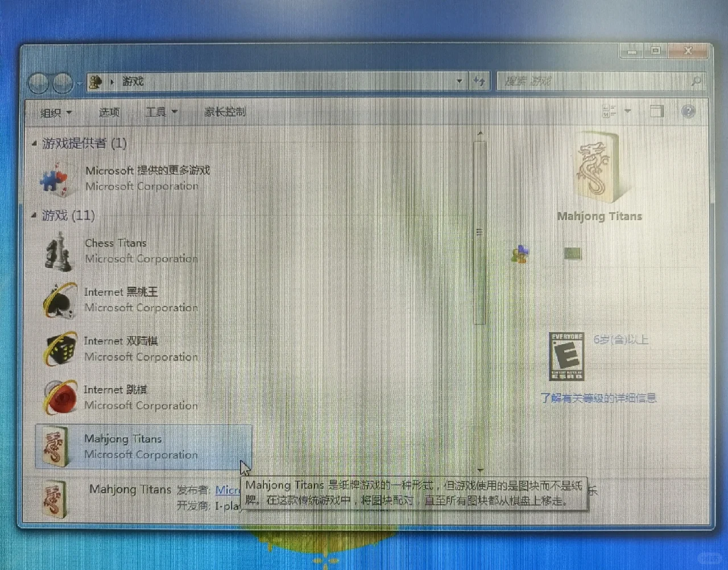This screenshot has width=728, height=570.
Task: Open help with the question mark icon
Action: tap(688, 111)
